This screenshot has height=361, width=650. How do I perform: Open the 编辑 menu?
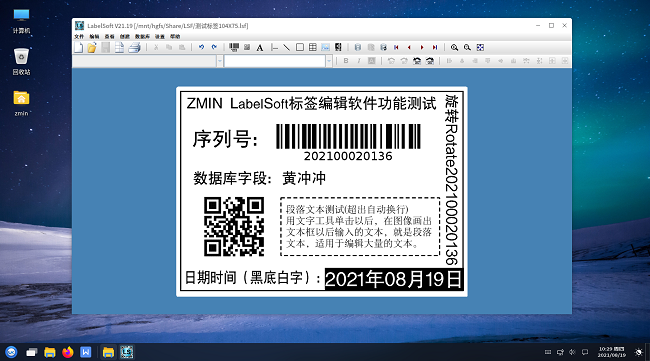(x=95, y=36)
